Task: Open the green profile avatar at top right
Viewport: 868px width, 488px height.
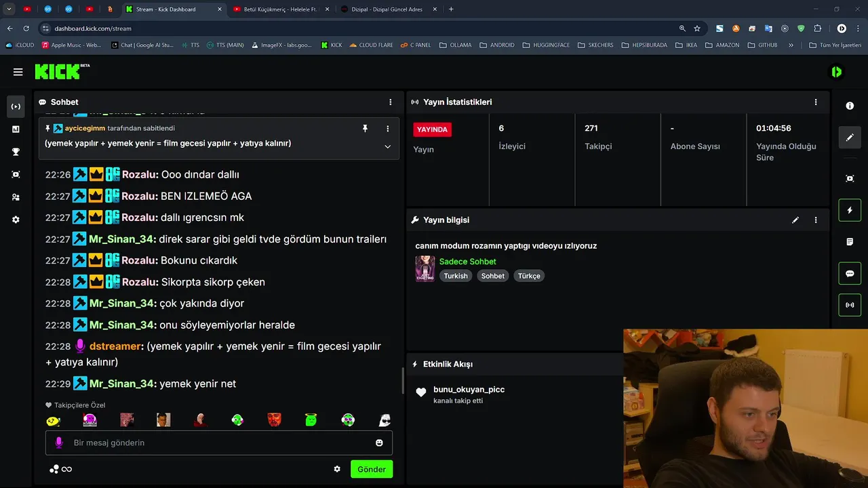Action: click(x=837, y=72)
